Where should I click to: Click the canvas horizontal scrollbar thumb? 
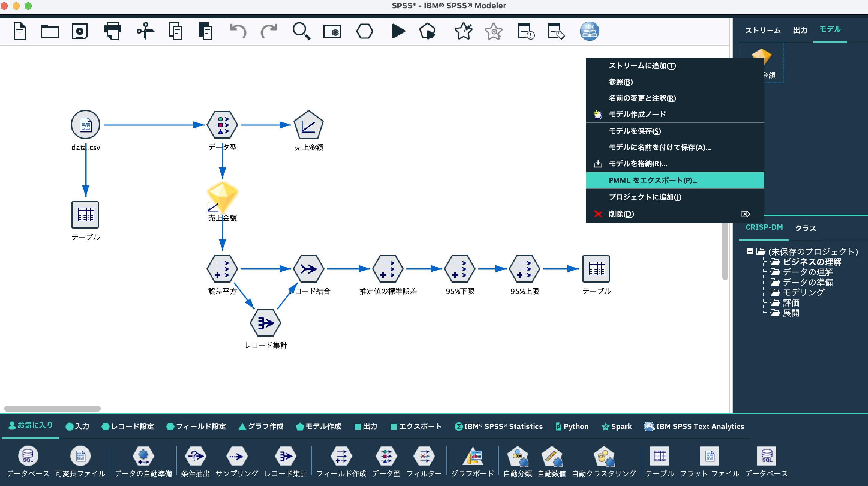point(52,409)
